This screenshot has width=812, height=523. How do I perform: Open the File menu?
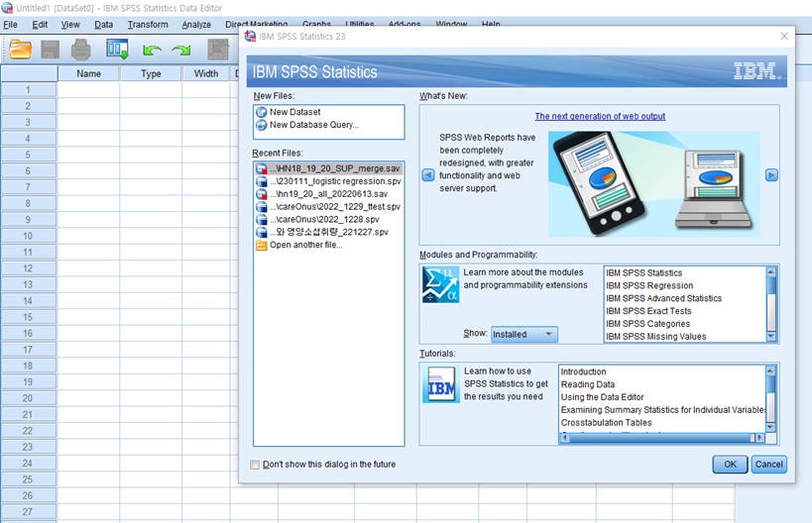tap(10, 25)
